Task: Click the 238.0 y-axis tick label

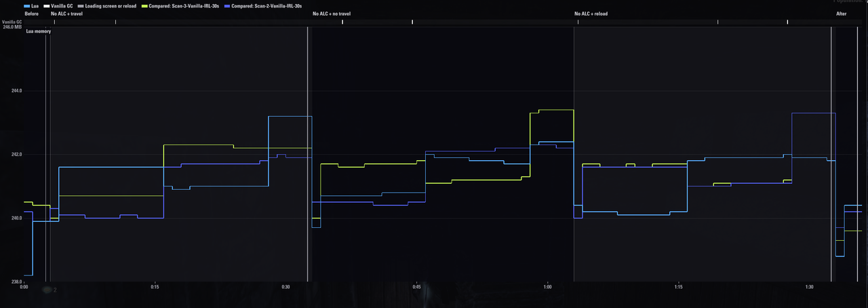Action: click(x=16, y=281)
